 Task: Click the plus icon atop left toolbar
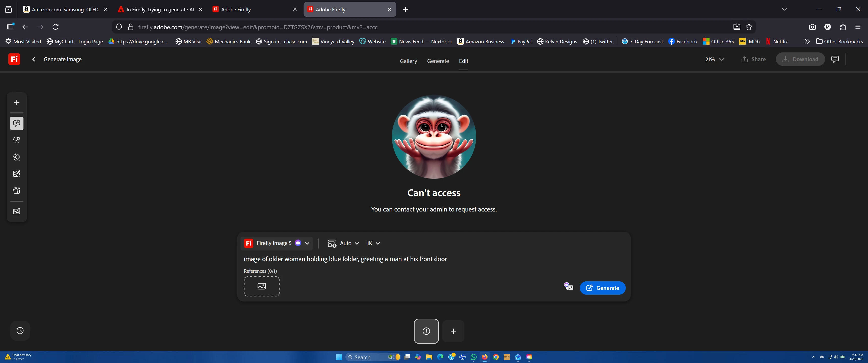click(x=16, y=102)
